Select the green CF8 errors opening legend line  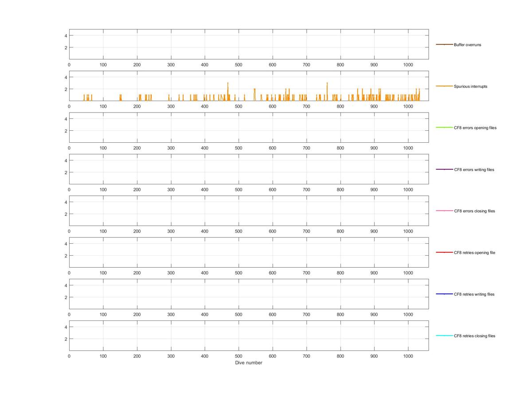(x=444, y=128)
